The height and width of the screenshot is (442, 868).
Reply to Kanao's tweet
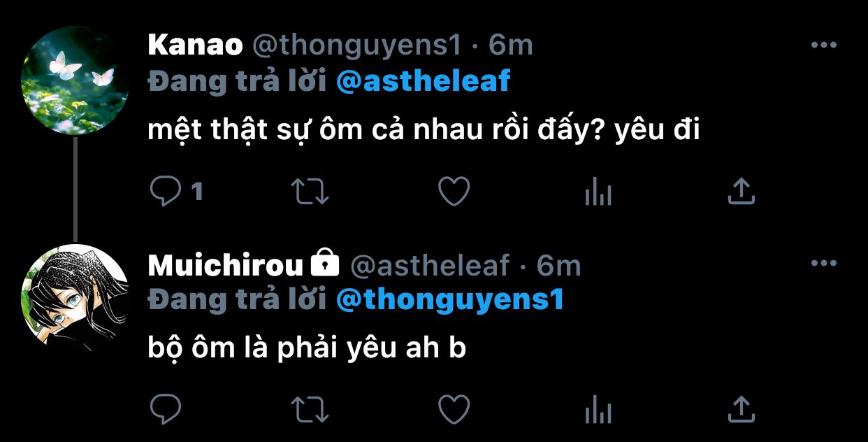166,191
